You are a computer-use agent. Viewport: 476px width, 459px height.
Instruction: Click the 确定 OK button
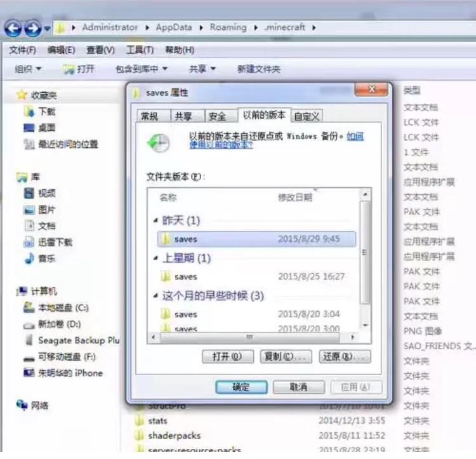pyautogui.click(x=241, y=387)
